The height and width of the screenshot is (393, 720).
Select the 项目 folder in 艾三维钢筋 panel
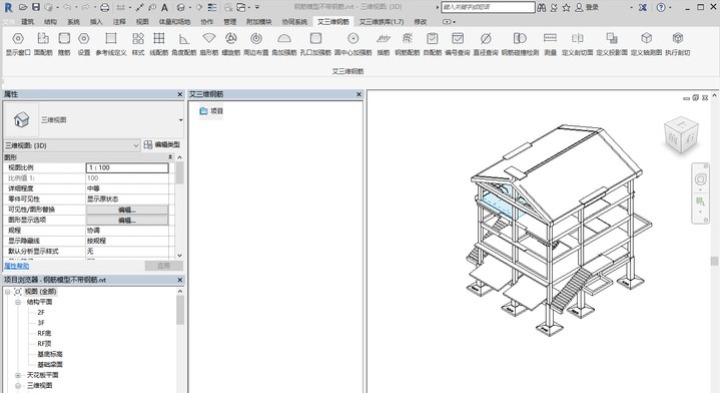pyautogui.click(x=211, y=111)
